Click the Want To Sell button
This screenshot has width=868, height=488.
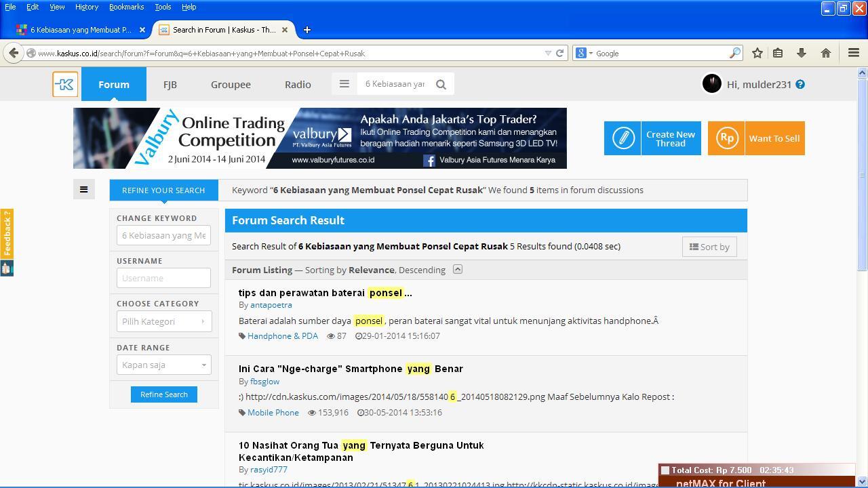tap(756, 138)
